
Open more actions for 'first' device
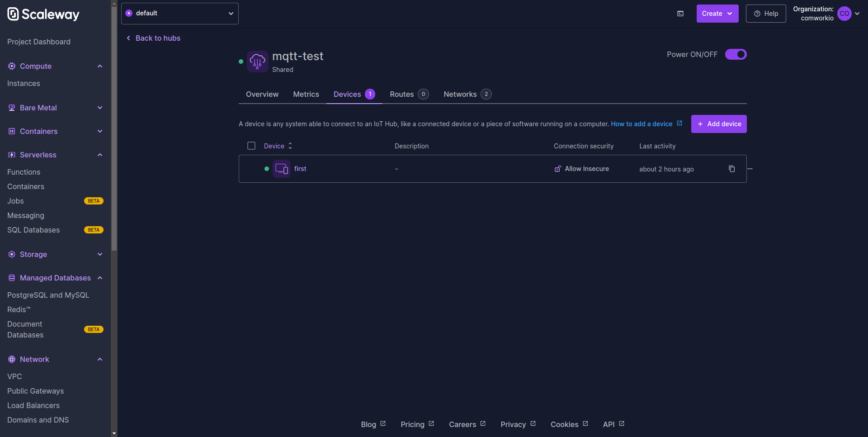point(750,169)
